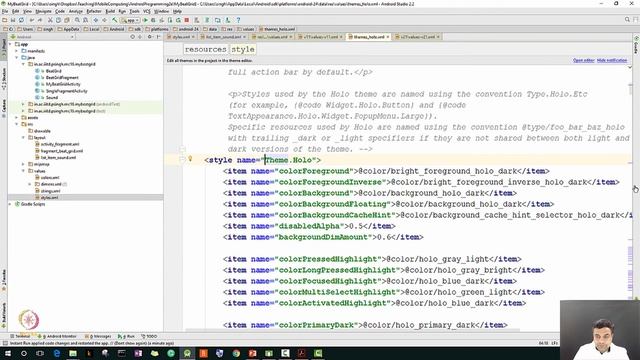Open the app run configuration dropdown

click(130, 20)
